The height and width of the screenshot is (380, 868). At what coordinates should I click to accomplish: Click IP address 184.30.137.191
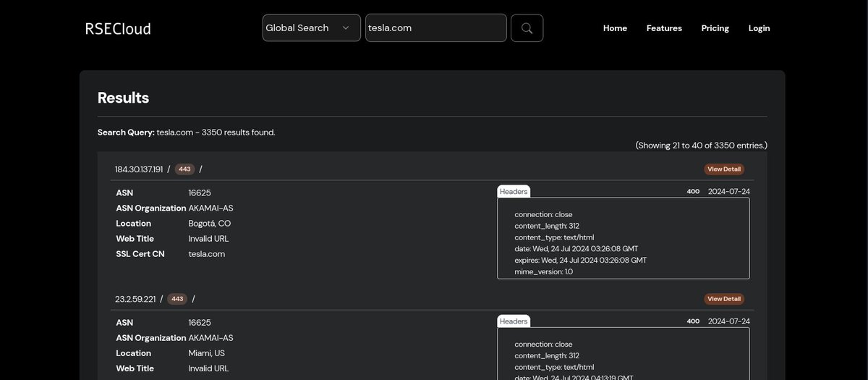[139, 169]
